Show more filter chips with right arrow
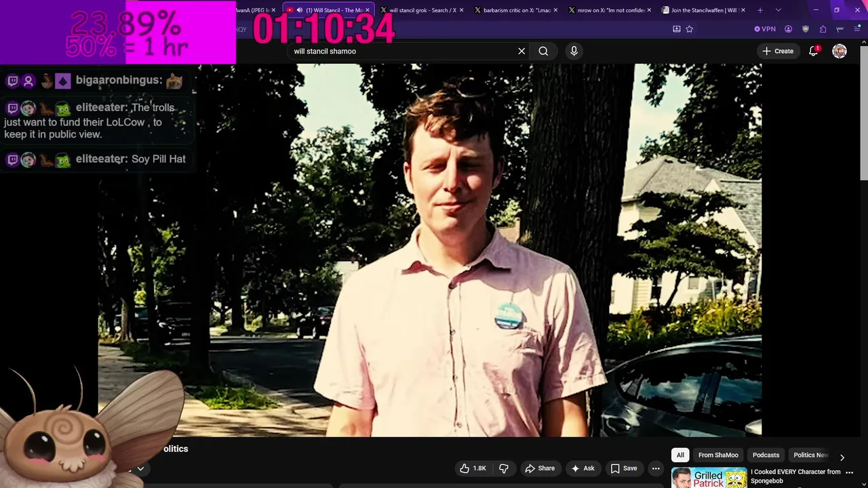Screen dimensions: 868x488 (842, 457)
